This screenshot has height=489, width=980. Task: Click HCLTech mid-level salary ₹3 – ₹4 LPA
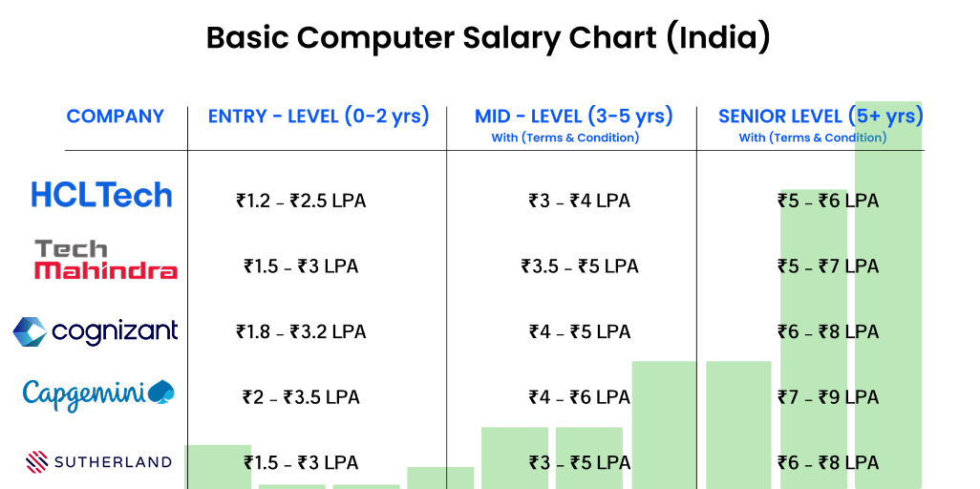pyautogui.click(x=580, y=202)
